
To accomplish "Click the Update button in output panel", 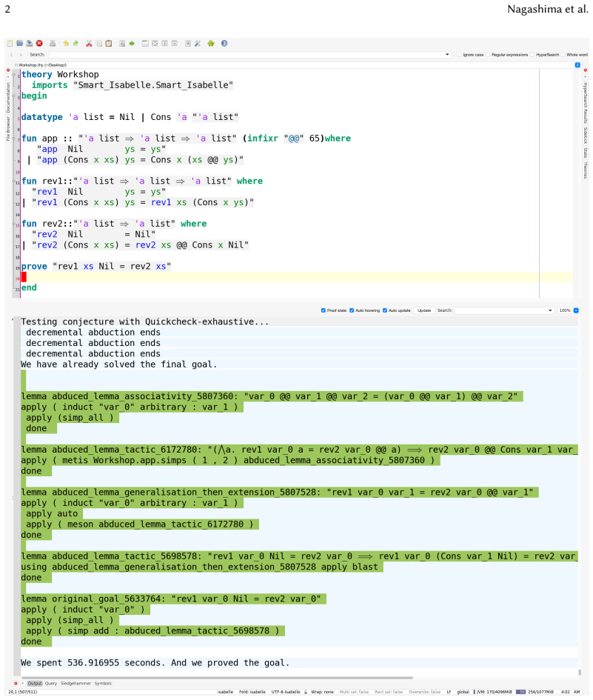I will pos(424,310).
